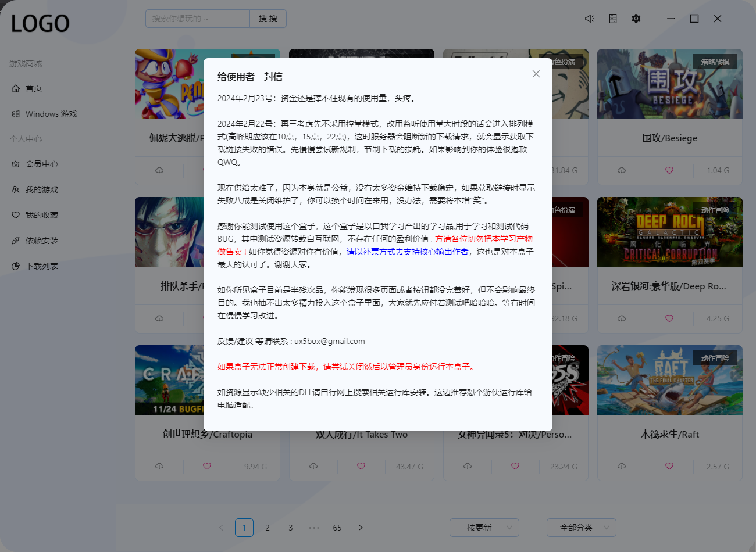Click the 创世理想乡/Craftopia game title
This screenshot has height=552, width=756.
point(208,434)
